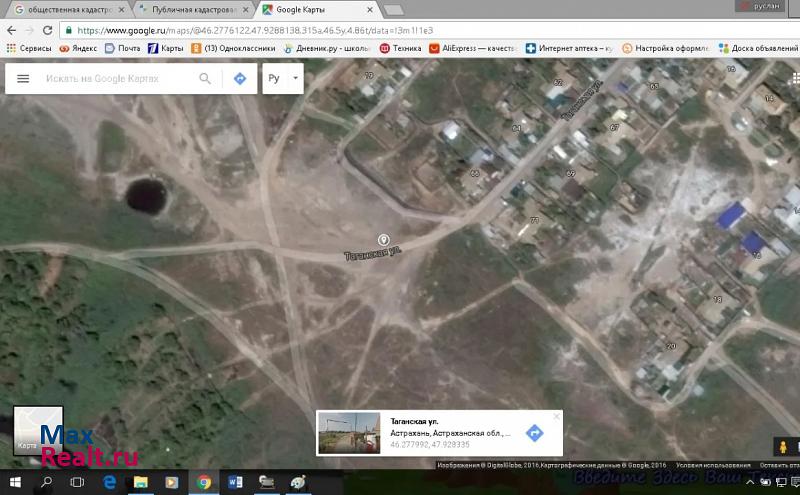This screenshot has width=800, height=495.
Task: Reload the page with browser refresh button
Action: [47, 30]
